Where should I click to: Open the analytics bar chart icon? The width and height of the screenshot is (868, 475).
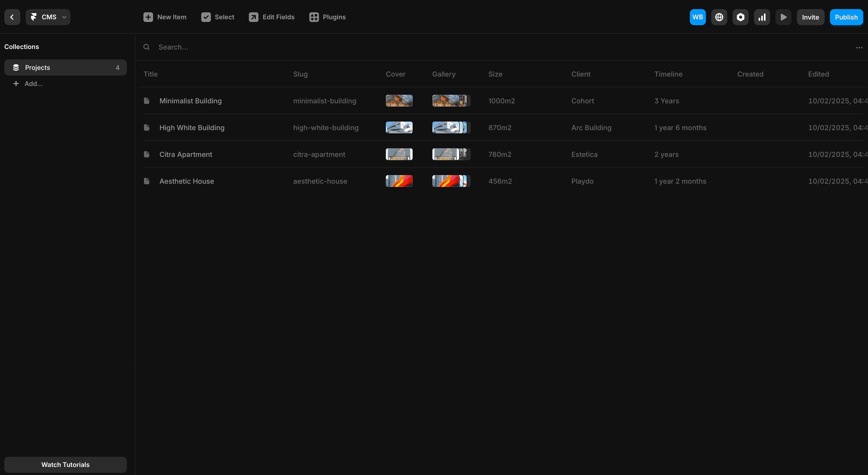[x=762, y=17]
